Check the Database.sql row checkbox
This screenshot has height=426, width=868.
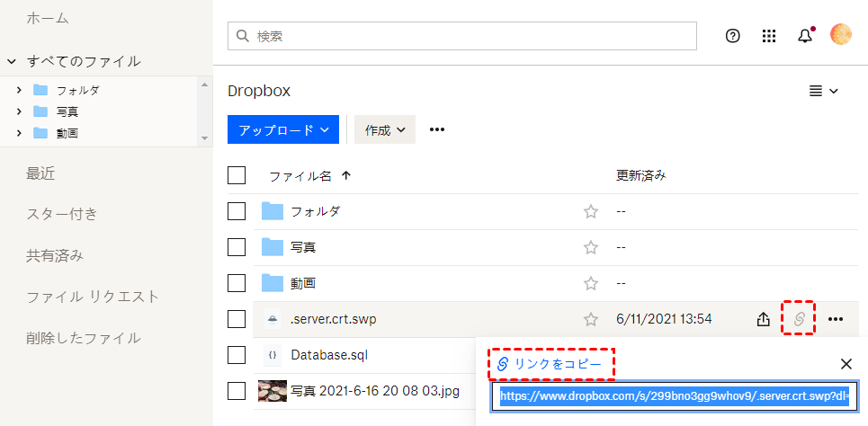tap(237, 355)
